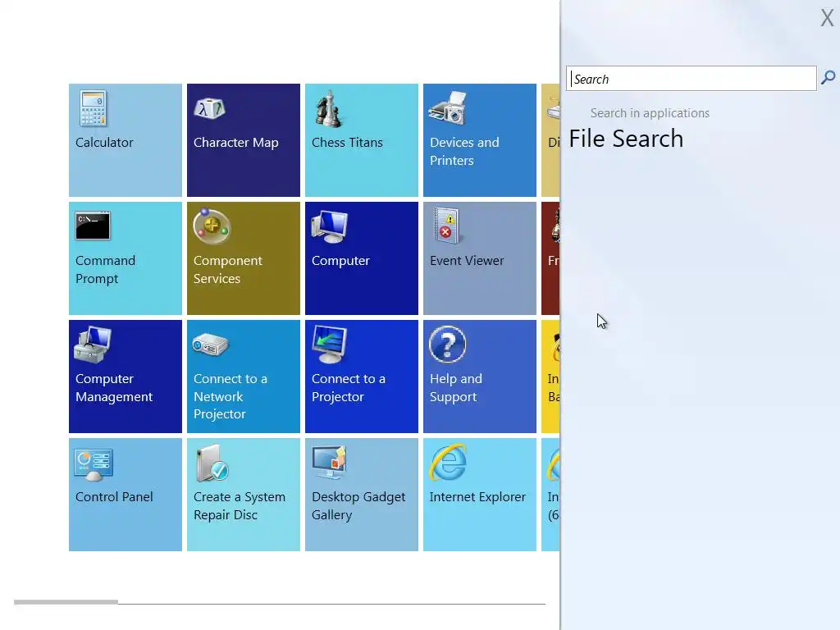Click the Chess Titans tile label
This screenshot has width=840, height=630.
(347, 143)
